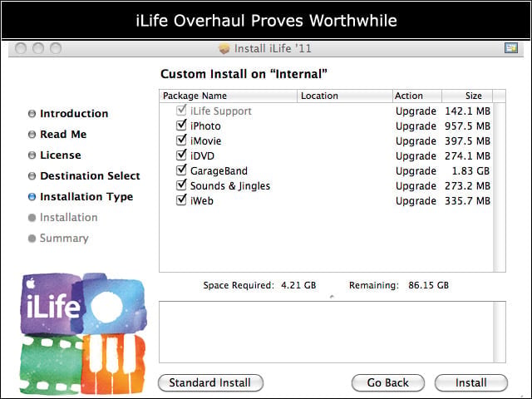Click the Remaining 86.15 GB value

coord(429,285)
